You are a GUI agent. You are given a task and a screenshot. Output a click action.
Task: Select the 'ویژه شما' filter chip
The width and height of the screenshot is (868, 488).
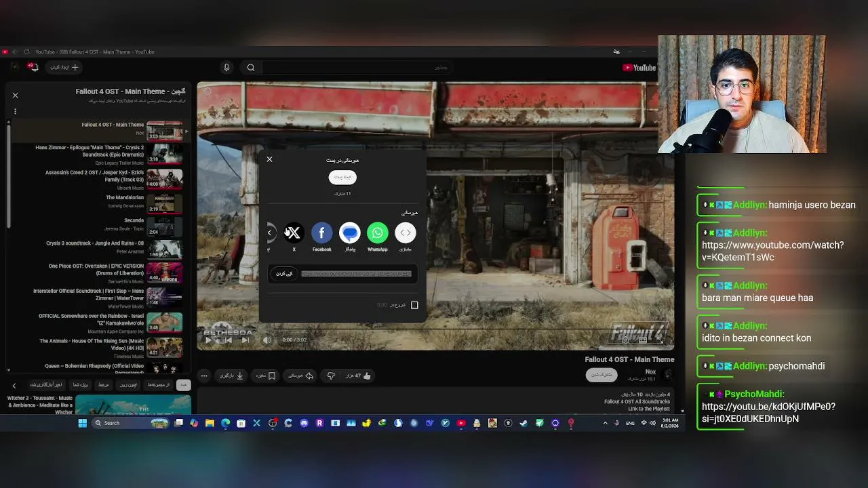click(x=80, y=385)
